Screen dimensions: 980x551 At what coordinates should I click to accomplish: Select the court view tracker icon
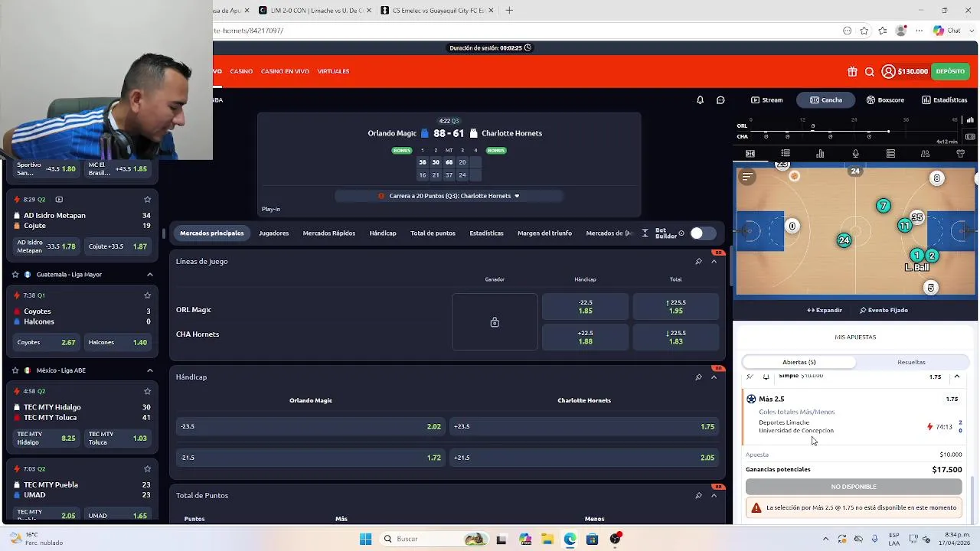coord(750,153)
